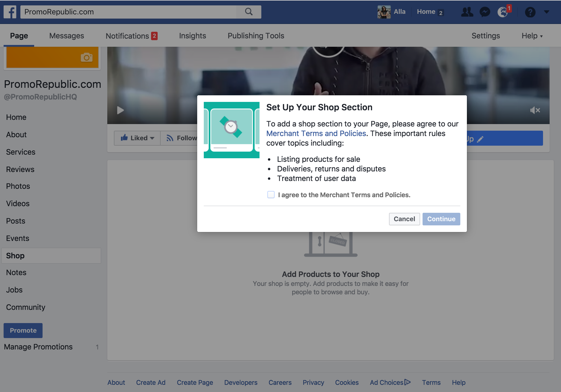Open Publishing Tools tab

coord(256,36)
